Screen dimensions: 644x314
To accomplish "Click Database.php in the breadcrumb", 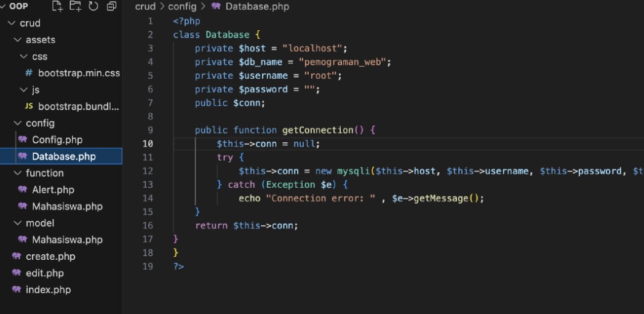I will coord(257,7).
